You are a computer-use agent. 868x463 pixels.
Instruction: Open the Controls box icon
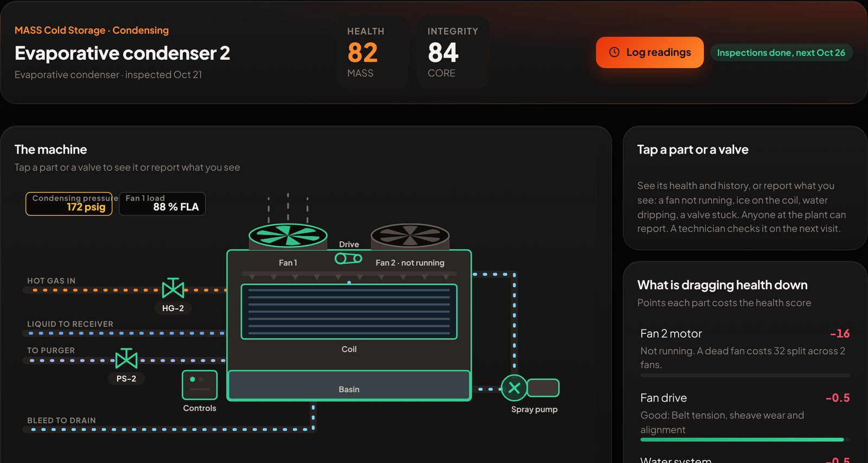(200, 385)
